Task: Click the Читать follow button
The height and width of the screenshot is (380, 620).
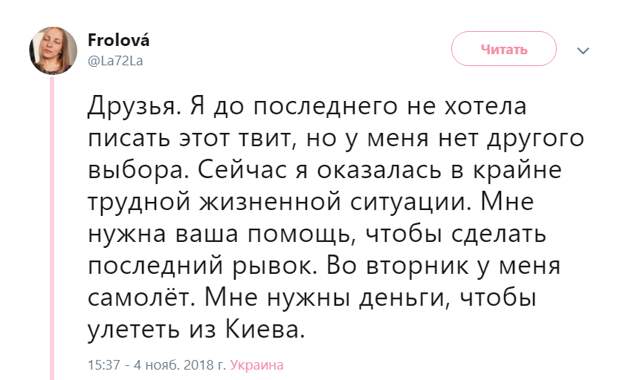Action: (x=504, y=49)
